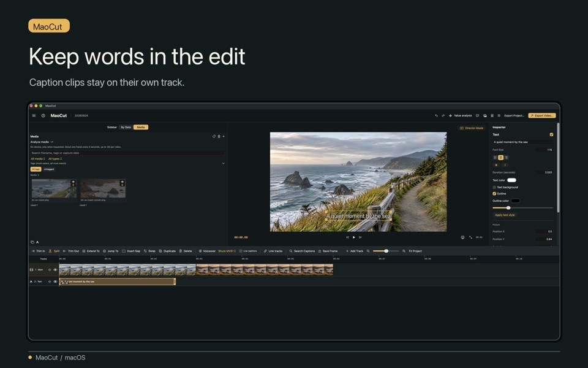Open Value analysis tool
This screenshot has height=368, width=588.
[x=461, y=116]
